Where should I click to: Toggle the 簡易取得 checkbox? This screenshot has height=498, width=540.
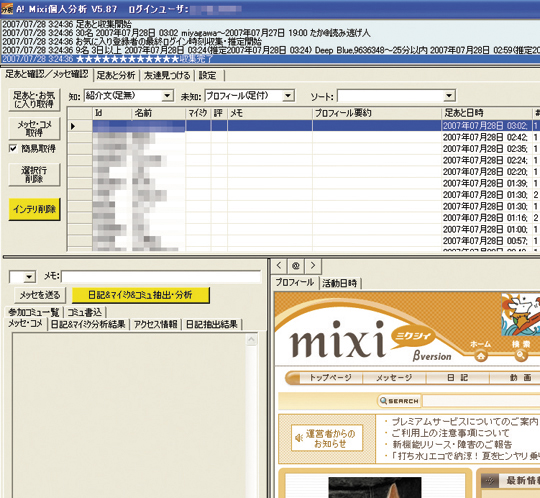click(13, 148)
